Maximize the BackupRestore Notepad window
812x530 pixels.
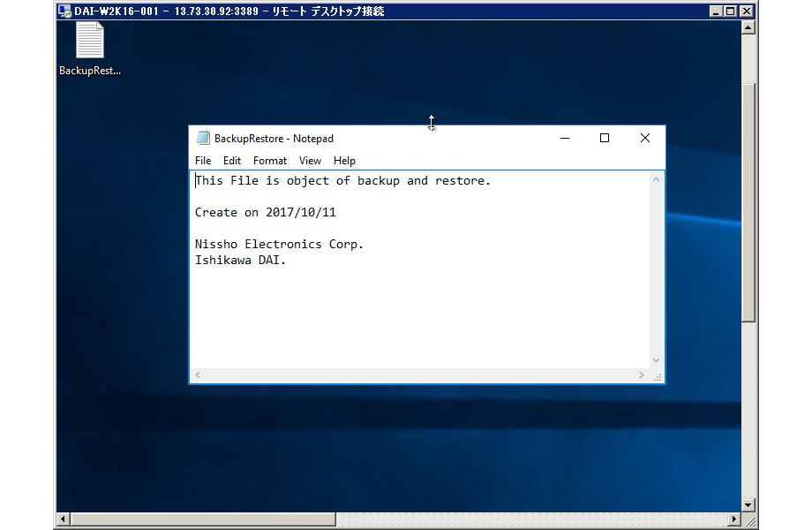click(x=605, y=138)
